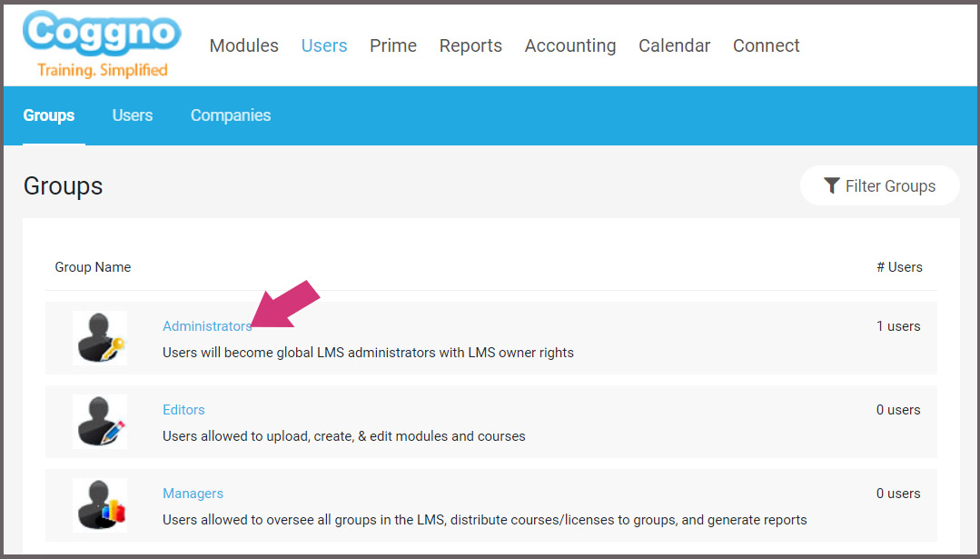This screenshot has width=980, height=559.
Task: Click the Filter Groups button
Action: coord(879,185)
